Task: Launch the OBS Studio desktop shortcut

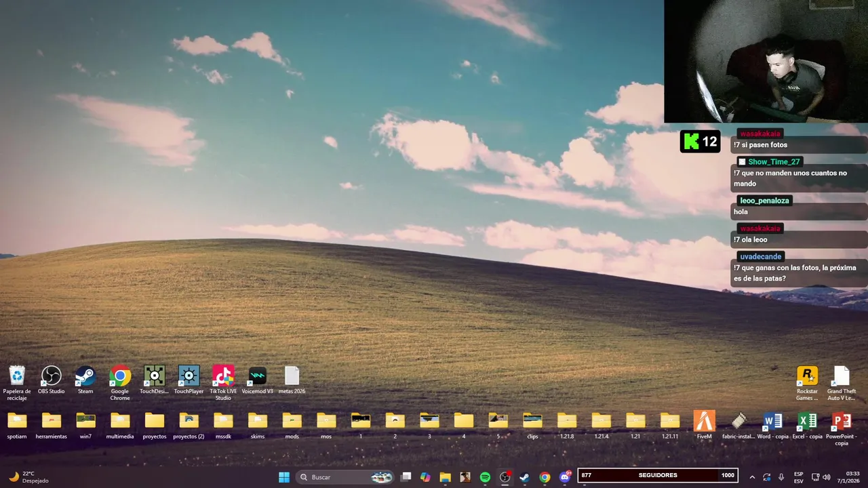Action: [x=52, y=380]
